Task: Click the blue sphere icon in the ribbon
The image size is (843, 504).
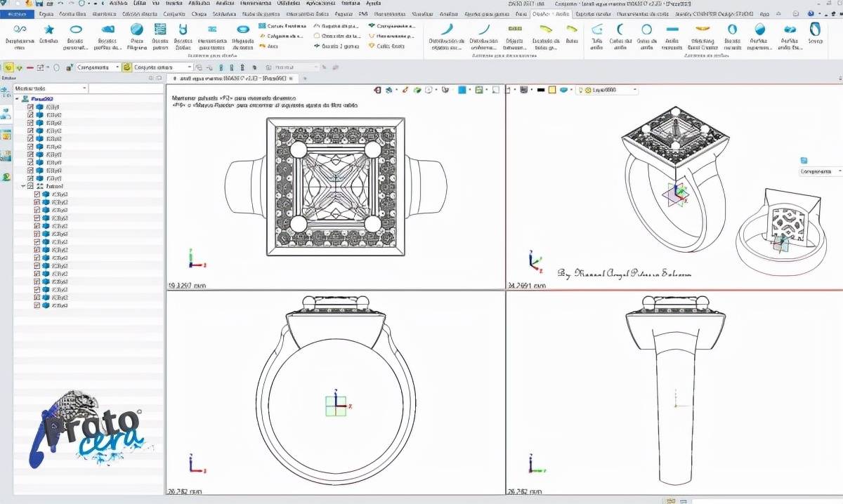Action: 137,29
